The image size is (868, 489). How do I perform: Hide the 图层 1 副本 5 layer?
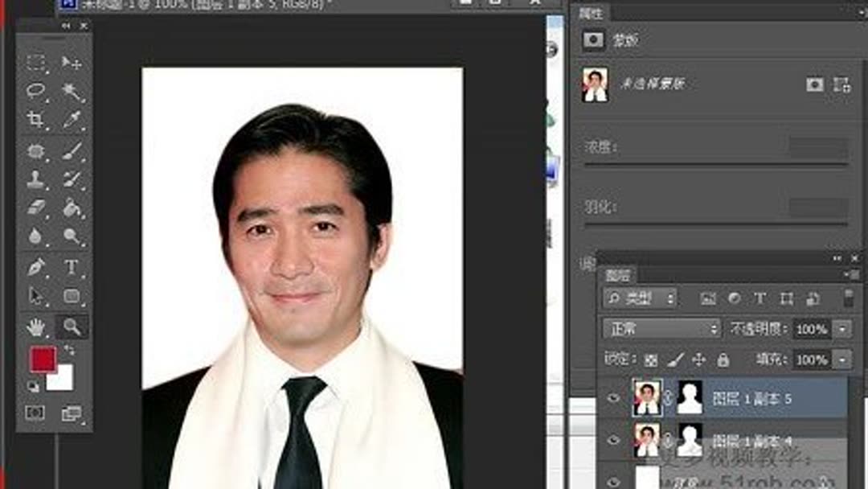tap(614, 397)
